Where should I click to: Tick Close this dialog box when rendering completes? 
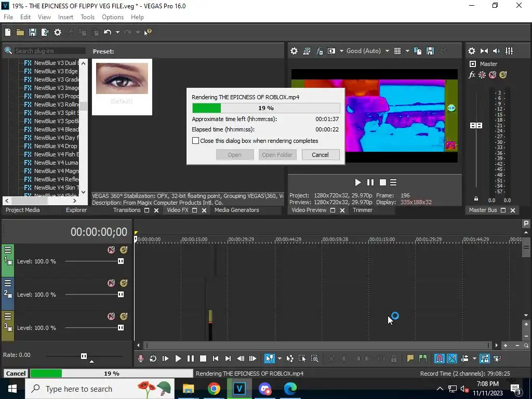[x=195, y=140]
